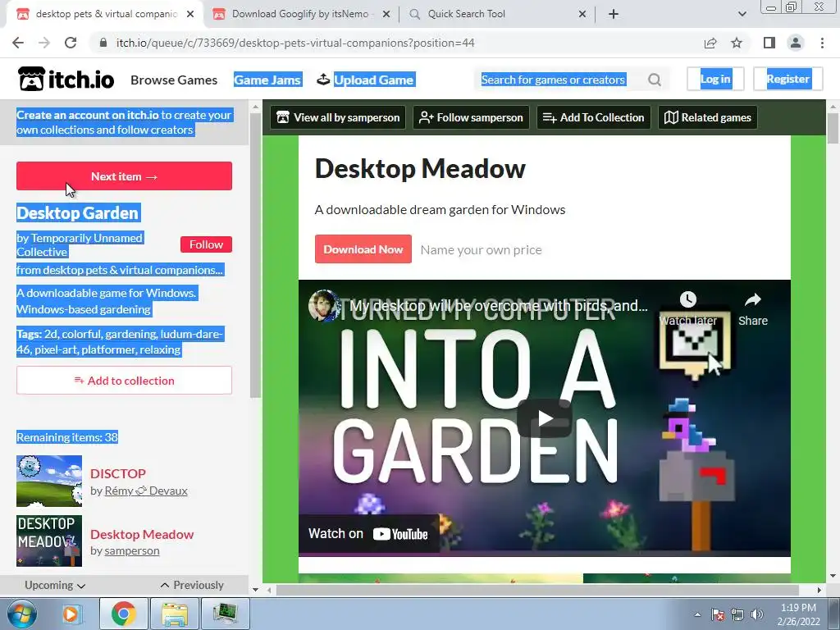This screenshot has height=630, width=840.
Task: Close the Download Googlify tab
Action: [x=386, y=15]
